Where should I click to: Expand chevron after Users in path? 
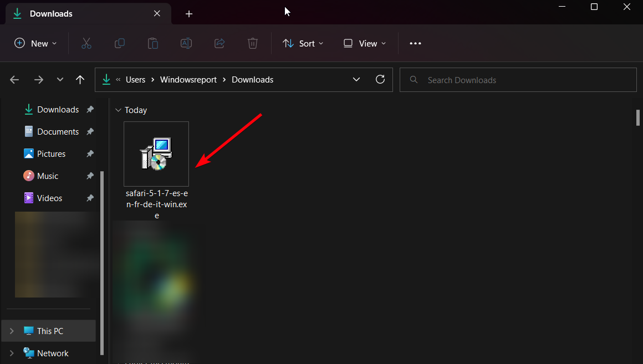[152, 80]
